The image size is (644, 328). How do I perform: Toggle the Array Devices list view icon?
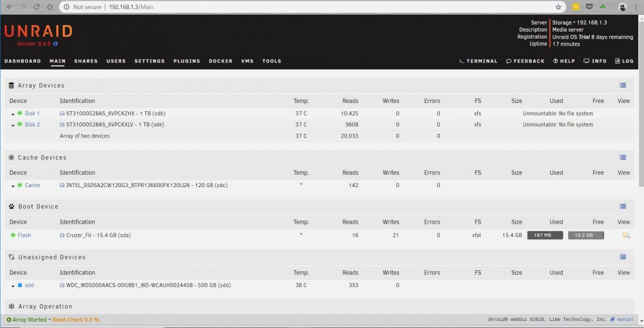pos(623,86)
